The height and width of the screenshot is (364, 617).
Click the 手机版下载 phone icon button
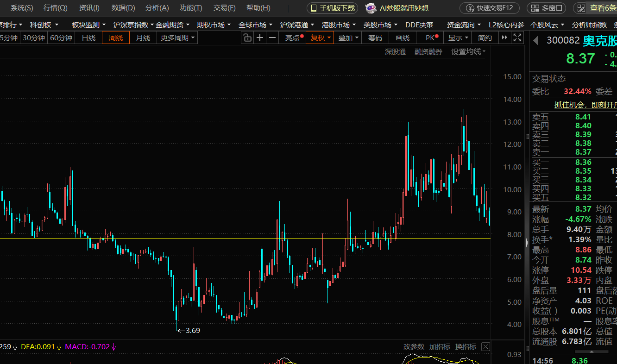tap(332, 8)
